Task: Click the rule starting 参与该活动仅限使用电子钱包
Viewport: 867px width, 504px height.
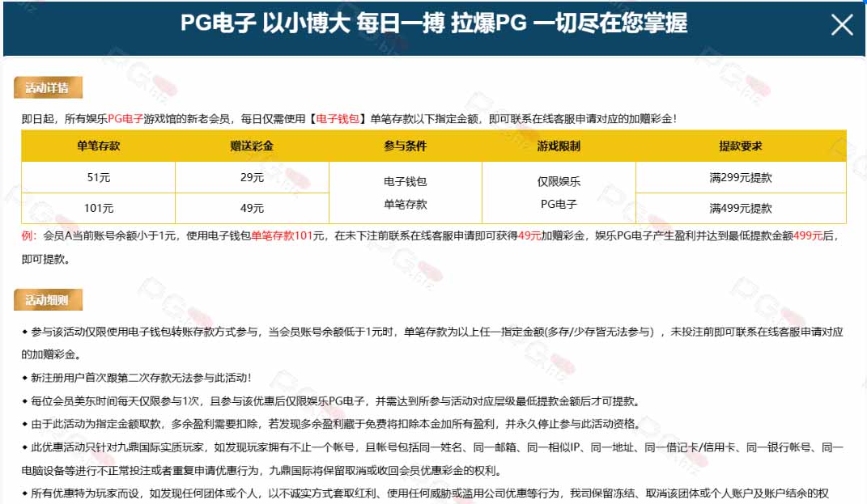Action: (432, 343)
